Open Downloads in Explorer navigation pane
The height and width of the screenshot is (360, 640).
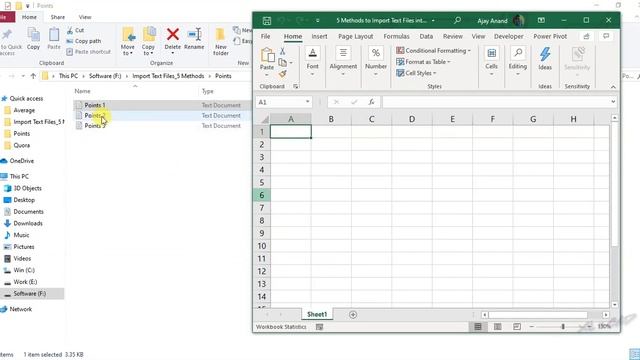click(28, 223)
